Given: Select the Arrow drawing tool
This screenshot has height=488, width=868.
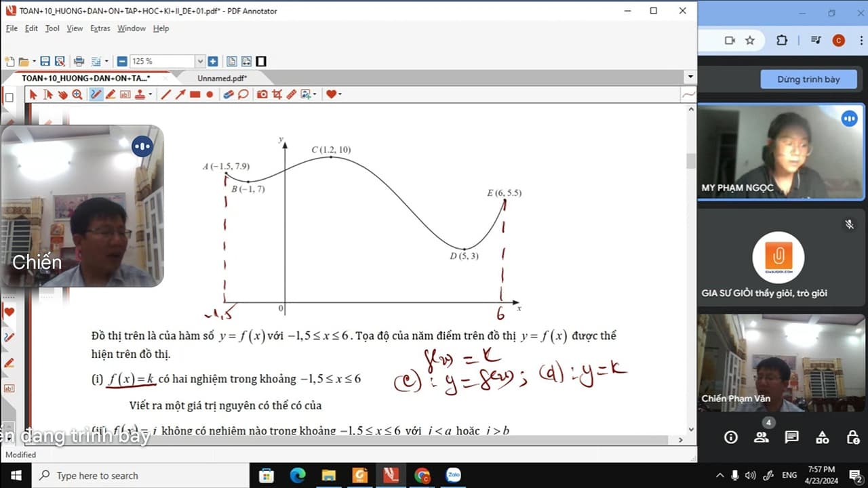Looking at the screenshot, I should tap(180, 94).
